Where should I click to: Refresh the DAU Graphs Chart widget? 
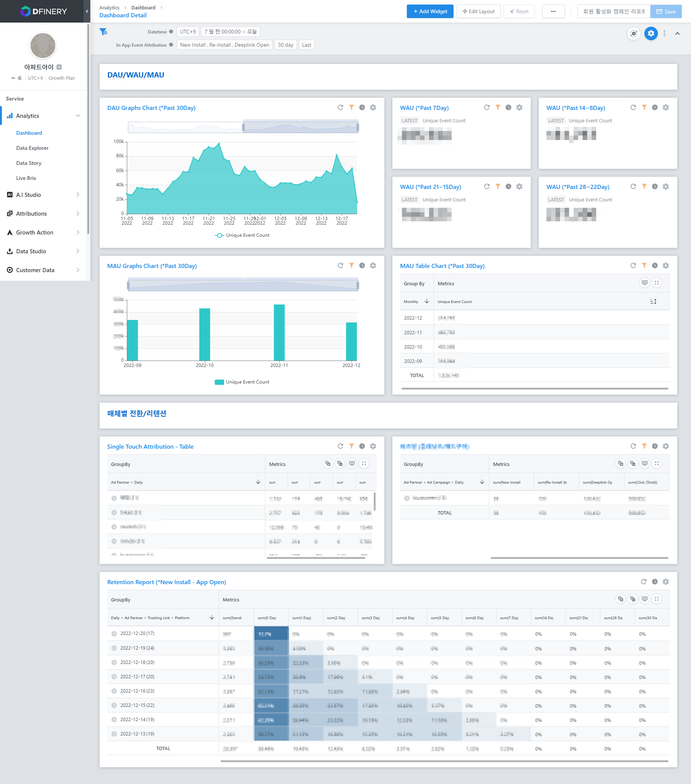[340, 108]
